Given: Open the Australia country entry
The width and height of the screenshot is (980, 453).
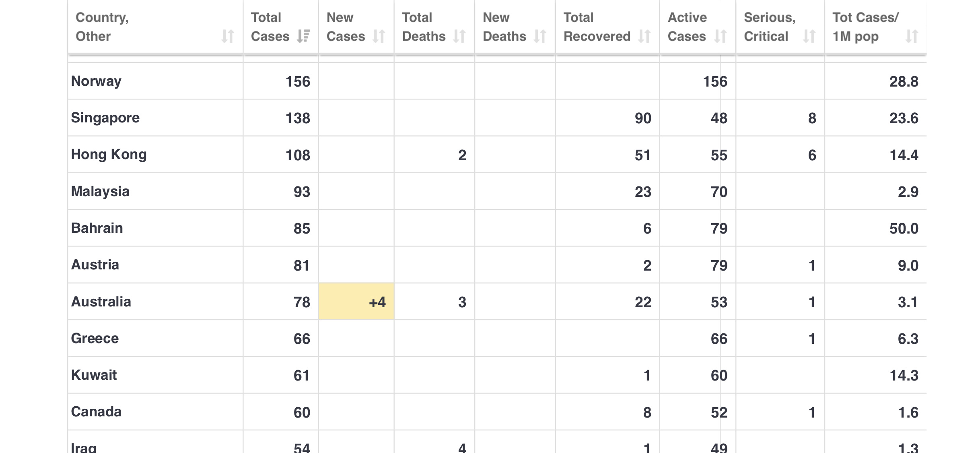Looking at the screenshot, I should [x=101, y=302].
